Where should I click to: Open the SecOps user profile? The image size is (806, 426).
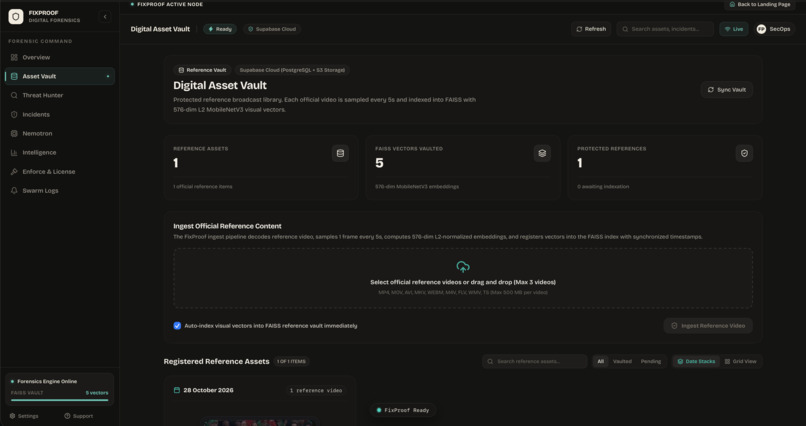tap(774, 29)
